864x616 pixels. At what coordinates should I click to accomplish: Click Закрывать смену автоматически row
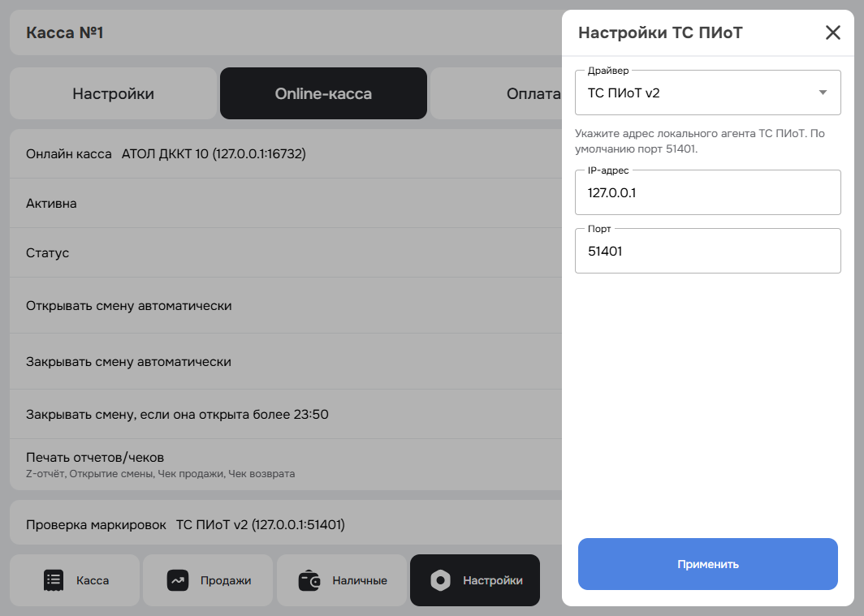286,362
